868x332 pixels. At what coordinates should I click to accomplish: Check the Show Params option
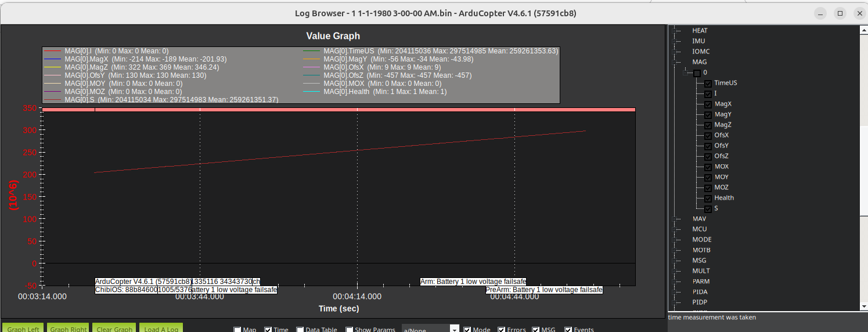[350, 330]
